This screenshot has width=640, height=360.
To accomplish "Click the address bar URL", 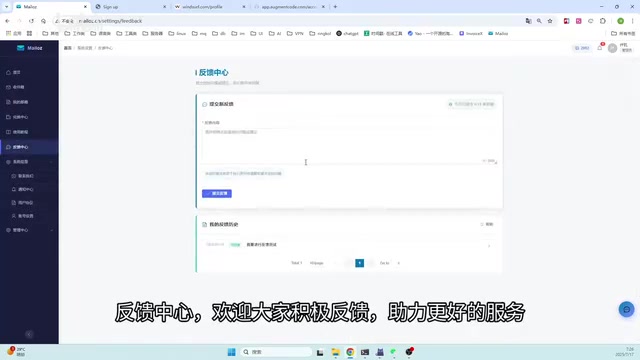I will coord(110,21).
